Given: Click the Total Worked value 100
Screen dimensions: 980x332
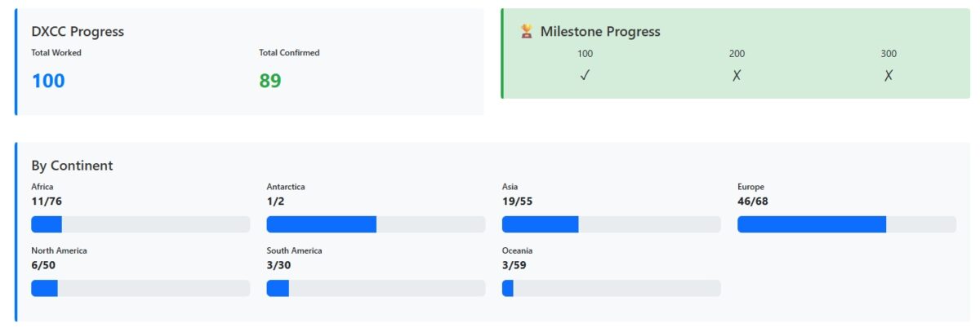Looking at the screenshot, I should pos(48,81).
